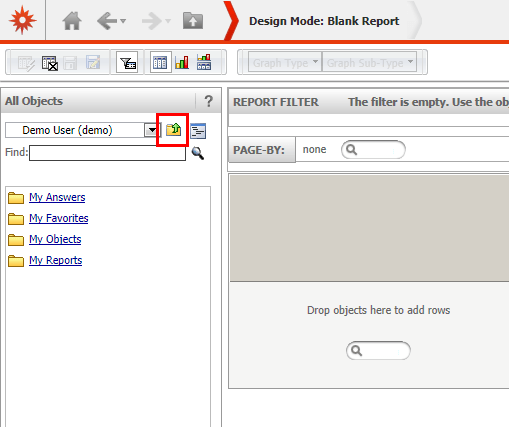Switch to Graph view bar chart icon
Viewport: 509px width, 427px height.
tap(182, 62)
